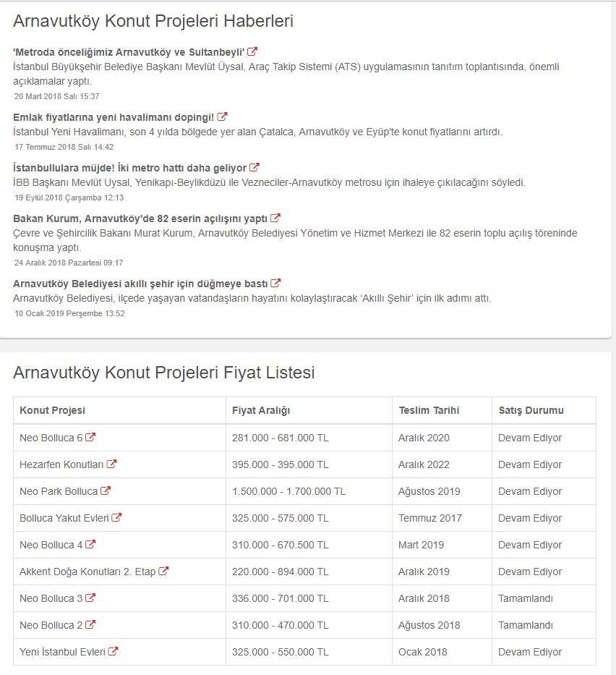This screenshot has width=616, height=675.
Task: Click external link icon next to Hezarfen Konutları
Action: coord(112,464)
